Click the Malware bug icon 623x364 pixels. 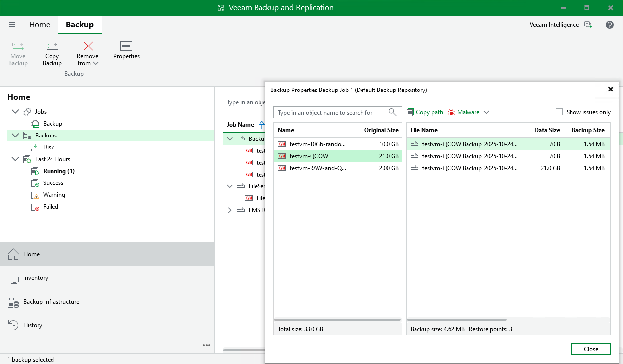click(451, 112)
